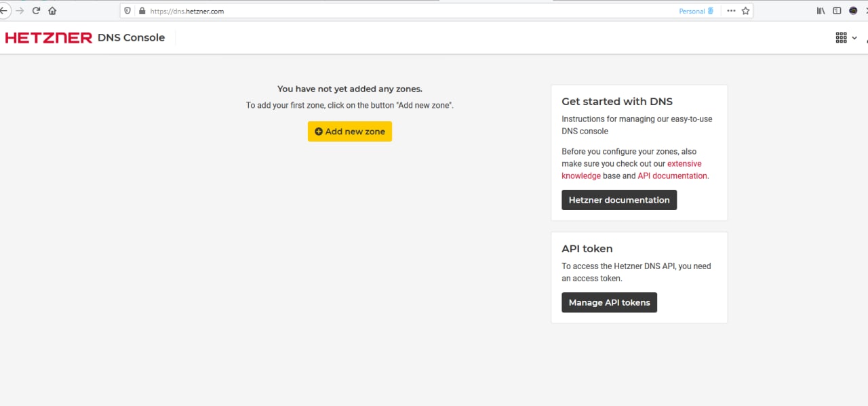Click the Hetzner logo in header
Image resolution: width=868 pixels, height=406 pixels.
pyautogui.click(x=48, y=38)
